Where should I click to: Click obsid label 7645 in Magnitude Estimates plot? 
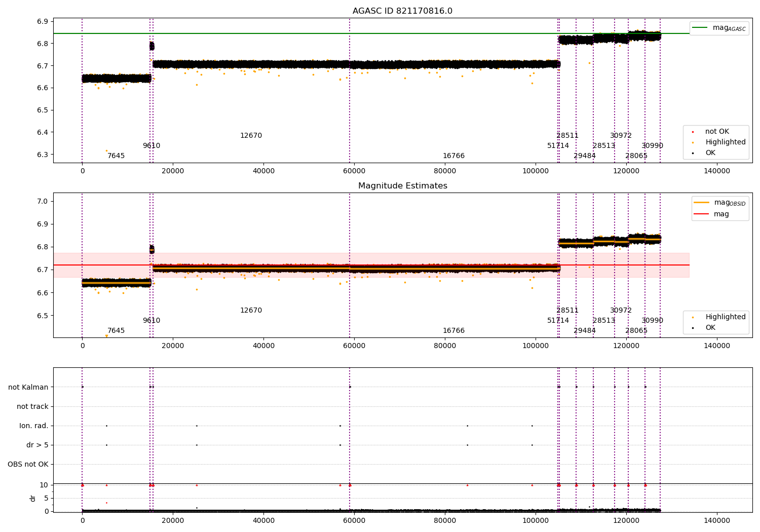click(116, 331)
